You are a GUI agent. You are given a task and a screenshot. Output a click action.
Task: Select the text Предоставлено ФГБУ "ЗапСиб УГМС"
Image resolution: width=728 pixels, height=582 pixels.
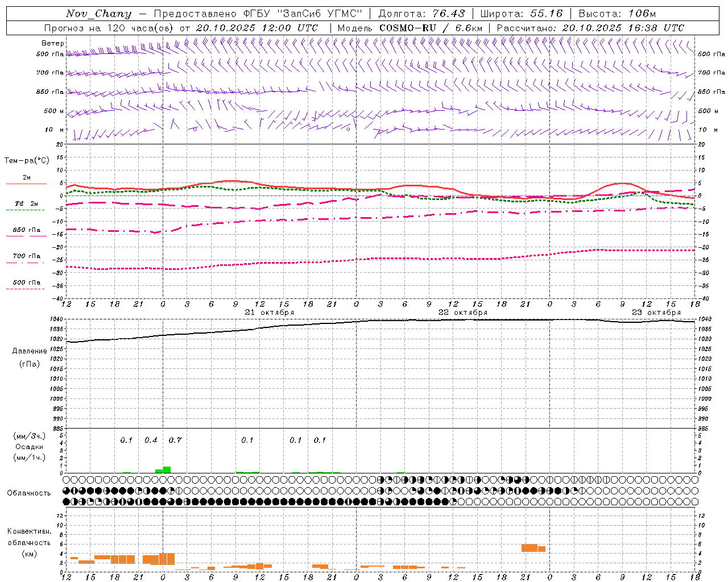tap(257, 14)
